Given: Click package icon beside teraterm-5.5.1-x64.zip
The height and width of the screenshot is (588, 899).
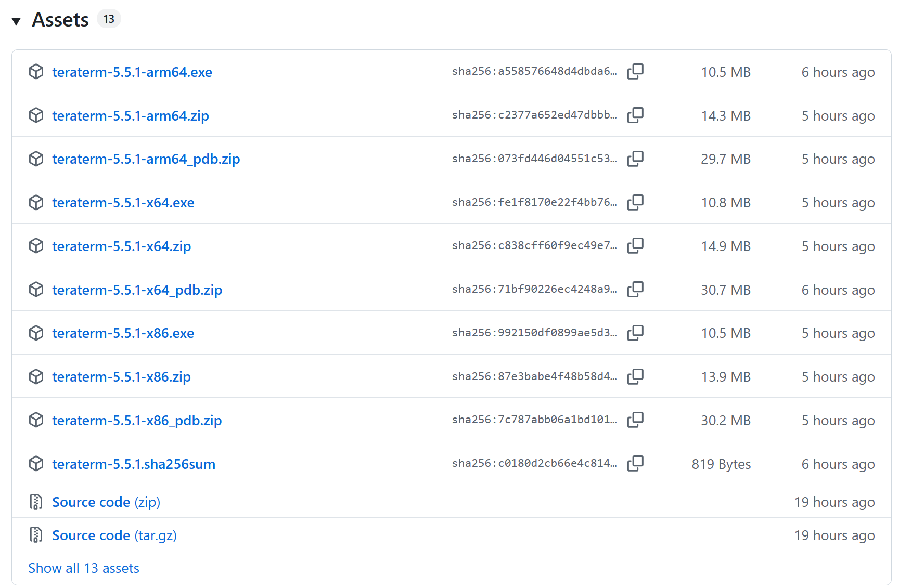Looking at the screenshot, I should click(36, 246).
